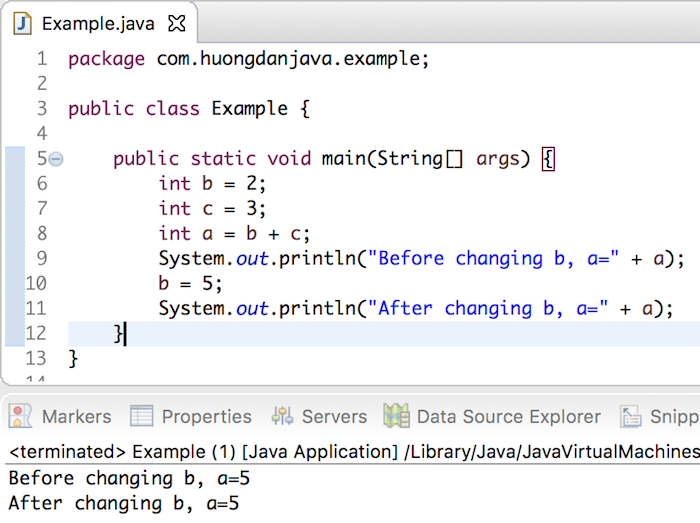
Task: Click the terminated Example (1) console header
Action: [x=354, y=452]
